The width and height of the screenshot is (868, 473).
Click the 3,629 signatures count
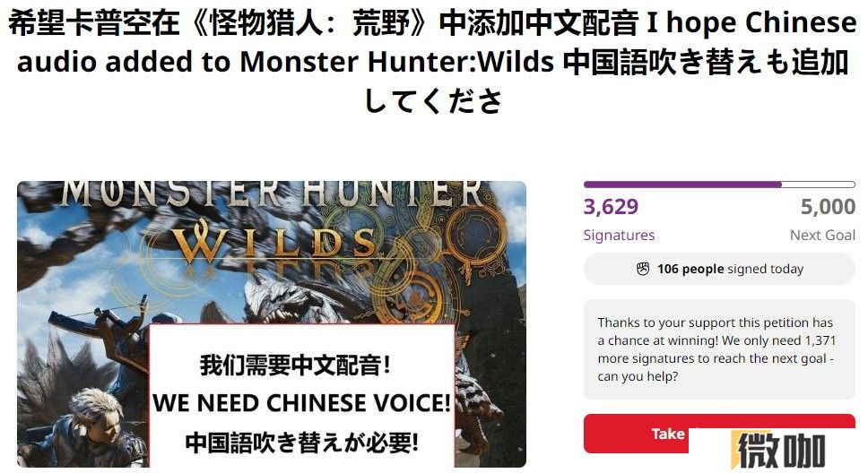click(x=611, y=207)
